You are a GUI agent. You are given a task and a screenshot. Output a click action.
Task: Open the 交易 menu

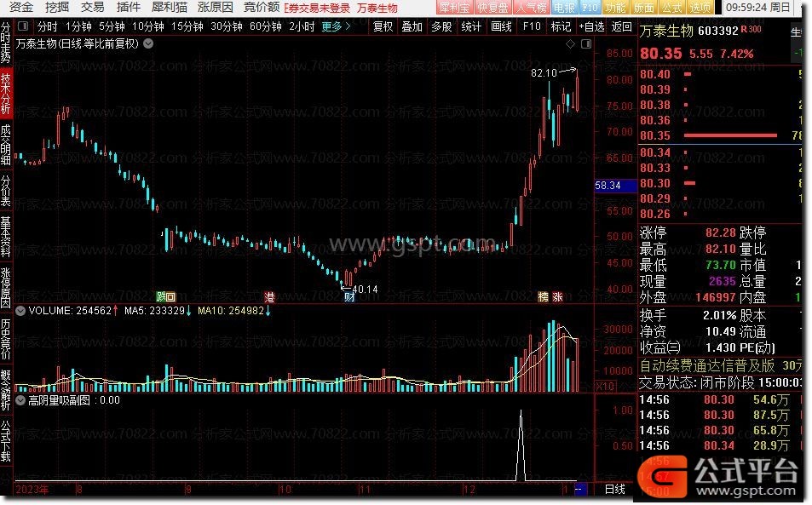click(93, 8)
